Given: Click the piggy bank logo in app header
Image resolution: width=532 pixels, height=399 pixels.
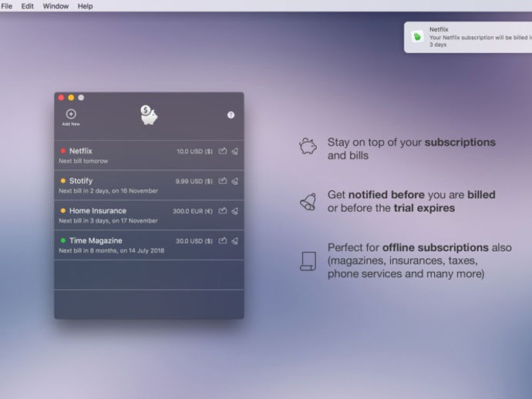Looking at the screenshot, I should coord(149,115).
